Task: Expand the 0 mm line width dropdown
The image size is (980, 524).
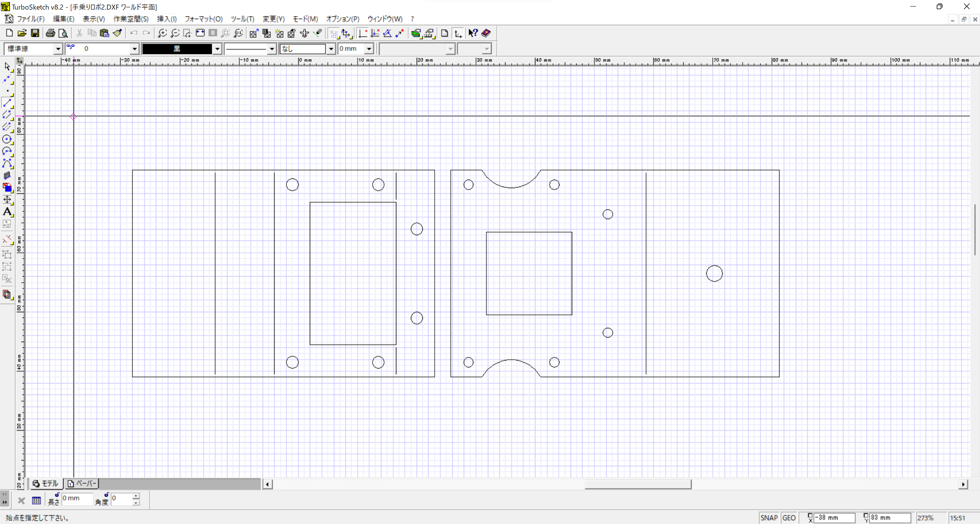Action: [369, 49]
